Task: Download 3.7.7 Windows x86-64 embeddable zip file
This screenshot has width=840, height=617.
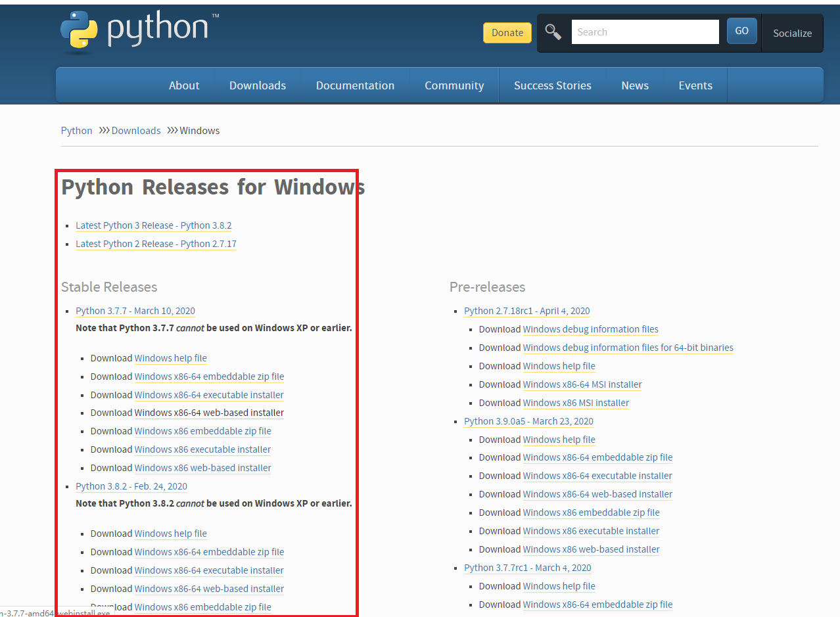Action: 209,377
